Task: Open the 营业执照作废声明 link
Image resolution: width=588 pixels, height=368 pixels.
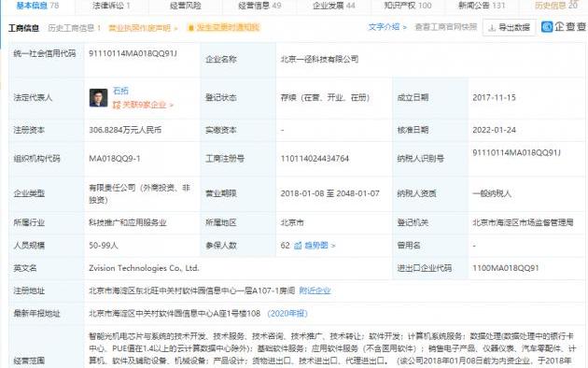Action: click(143, 28)
